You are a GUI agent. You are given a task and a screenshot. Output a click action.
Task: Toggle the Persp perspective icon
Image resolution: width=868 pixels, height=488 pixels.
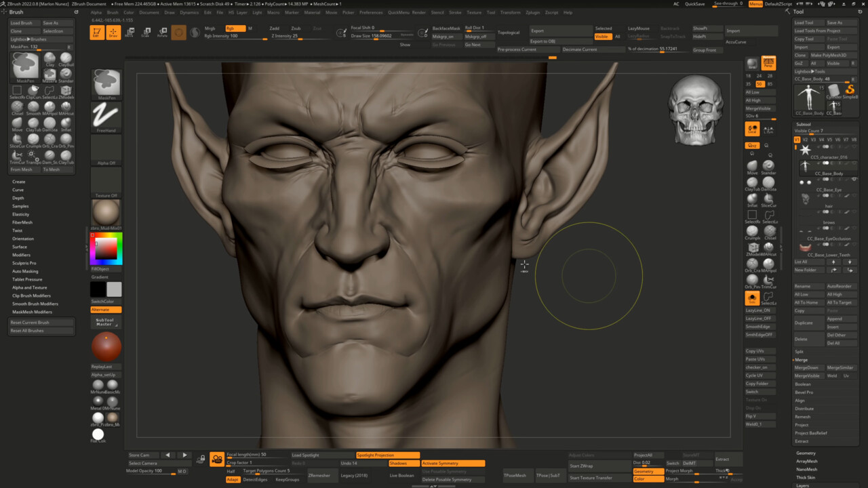pyautogui.click(x=768, y=63)
